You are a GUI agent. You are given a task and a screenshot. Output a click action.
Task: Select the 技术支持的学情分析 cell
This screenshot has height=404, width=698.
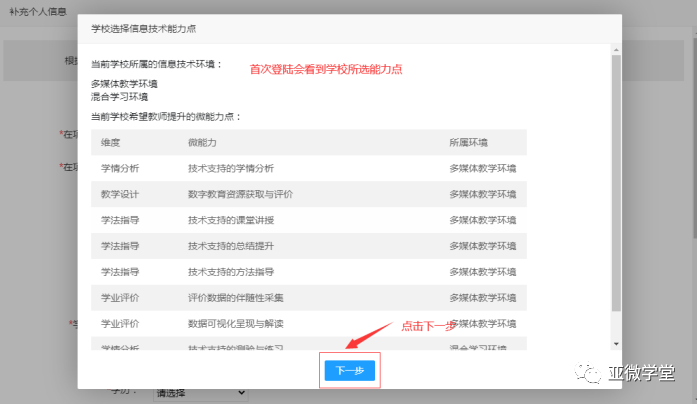click(x=231, y=168)
